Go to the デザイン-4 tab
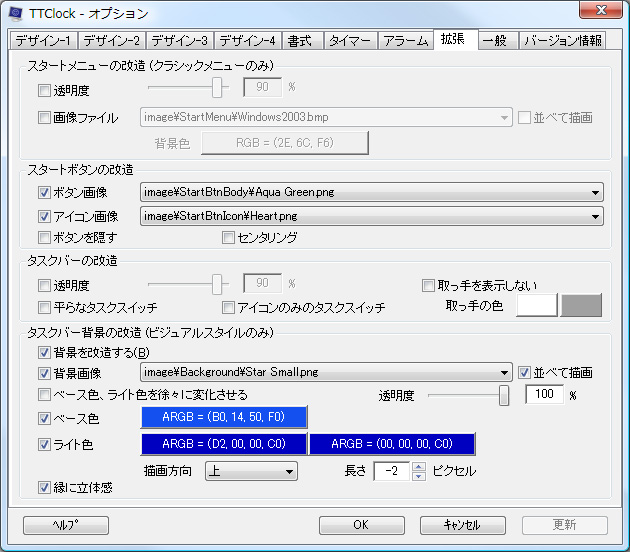This screenshot has width=630, height=552. 248,41
